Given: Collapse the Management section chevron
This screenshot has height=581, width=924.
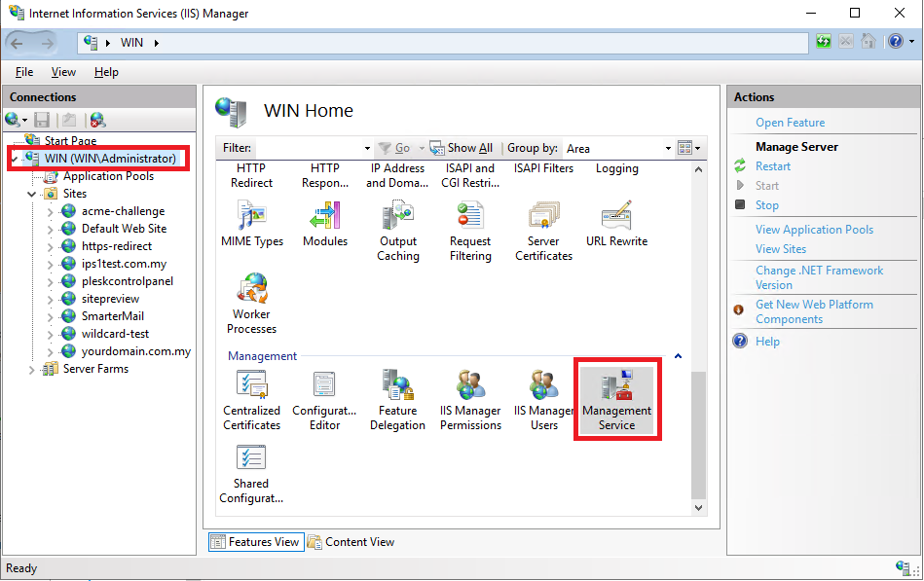Looking at the screenshot, I should pos(678,356).
